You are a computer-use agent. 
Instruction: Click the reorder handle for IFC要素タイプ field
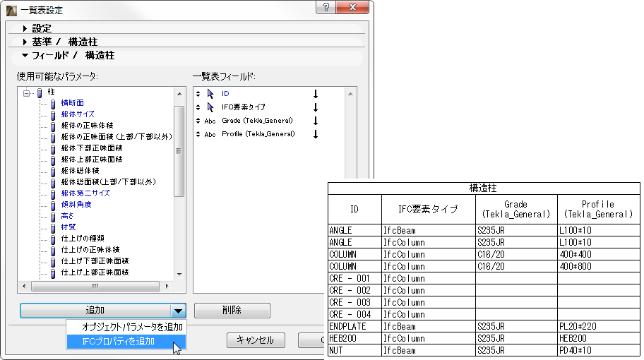point(198,107)
